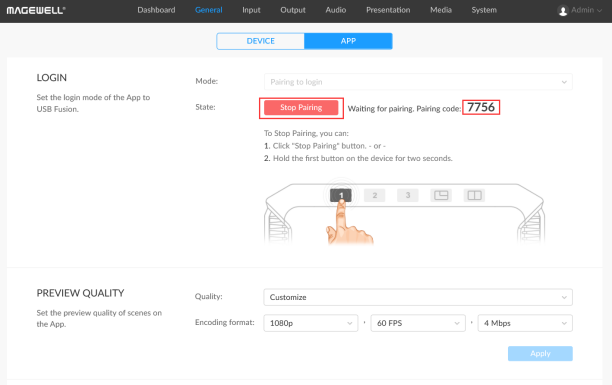Go to the Input menu

click(x=251, y=10)
